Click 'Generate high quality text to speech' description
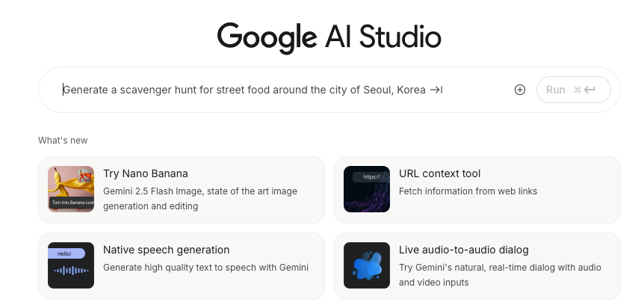This screenshot has height=308, width=644. 205,267
